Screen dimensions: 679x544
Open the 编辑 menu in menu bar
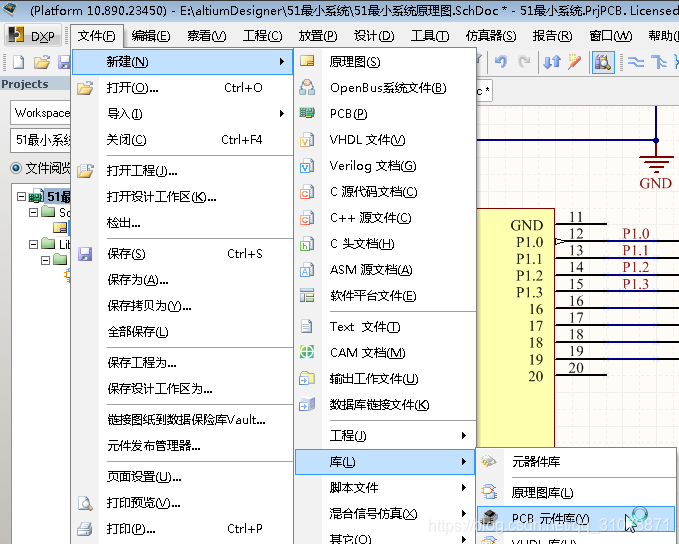pyautogui.click(x=150, y=36)
